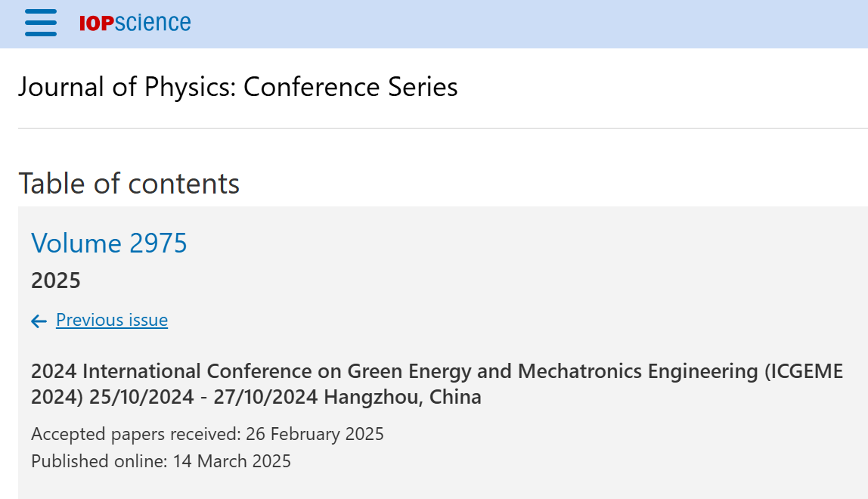The height and width of the screenshot is (499, 868).
Task: Click the 'Published online: 14 March 2025' line
Action: (160, 460)
